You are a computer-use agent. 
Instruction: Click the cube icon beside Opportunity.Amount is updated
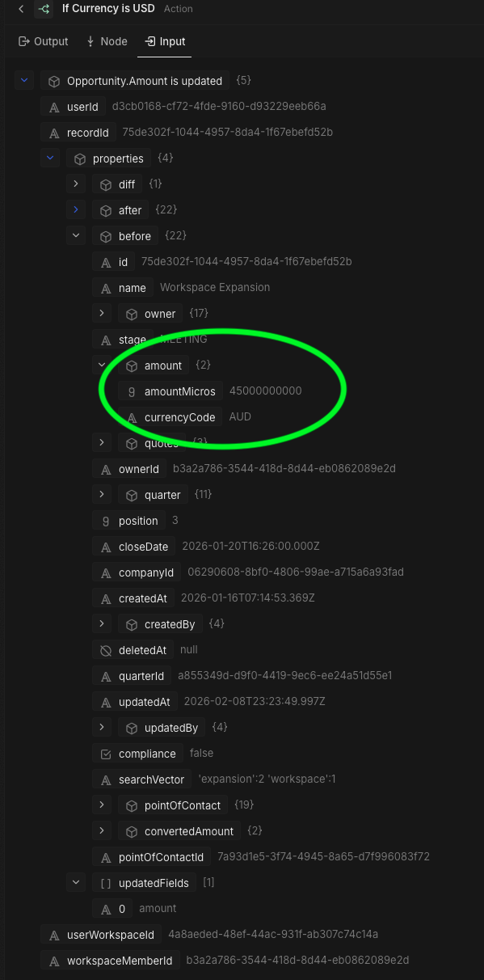click(x=53, y=81)
